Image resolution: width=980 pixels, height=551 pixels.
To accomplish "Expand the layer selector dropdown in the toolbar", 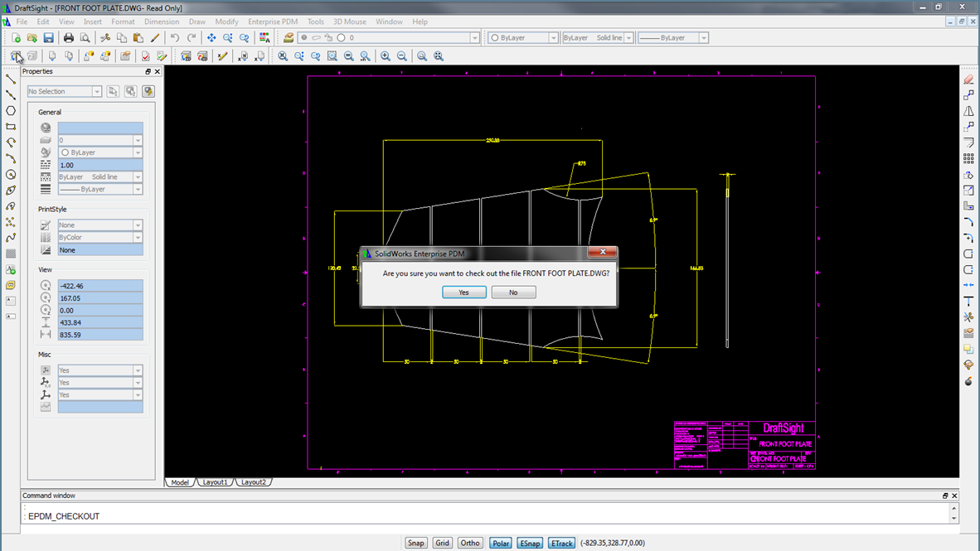I will click(x=474, y=38).
